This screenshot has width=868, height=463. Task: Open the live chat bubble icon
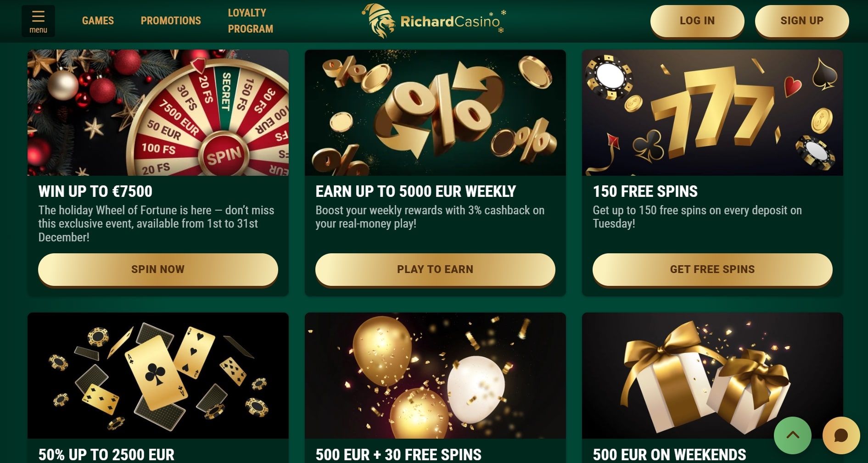click(x=841, y=435)
